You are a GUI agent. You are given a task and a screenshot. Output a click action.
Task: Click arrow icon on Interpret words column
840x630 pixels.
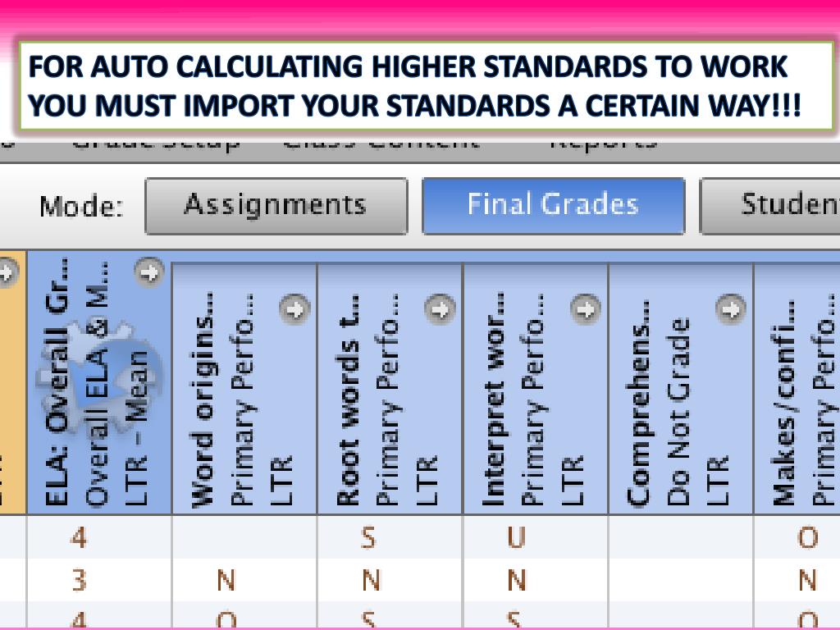click(585, 309)
